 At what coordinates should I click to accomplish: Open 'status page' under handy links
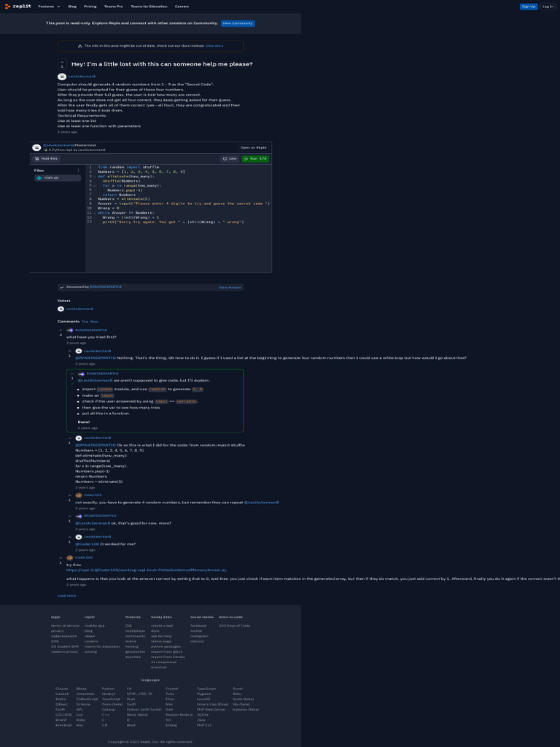(161, 641)
